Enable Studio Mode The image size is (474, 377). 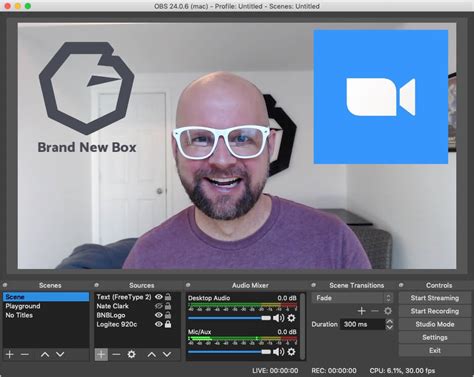click(435, 324)
